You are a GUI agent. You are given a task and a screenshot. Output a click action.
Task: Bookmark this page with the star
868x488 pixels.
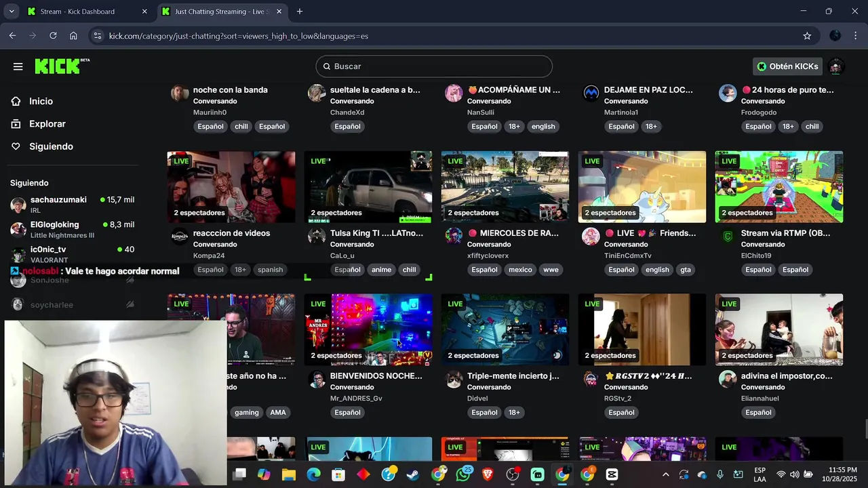[x=807, y=36]
